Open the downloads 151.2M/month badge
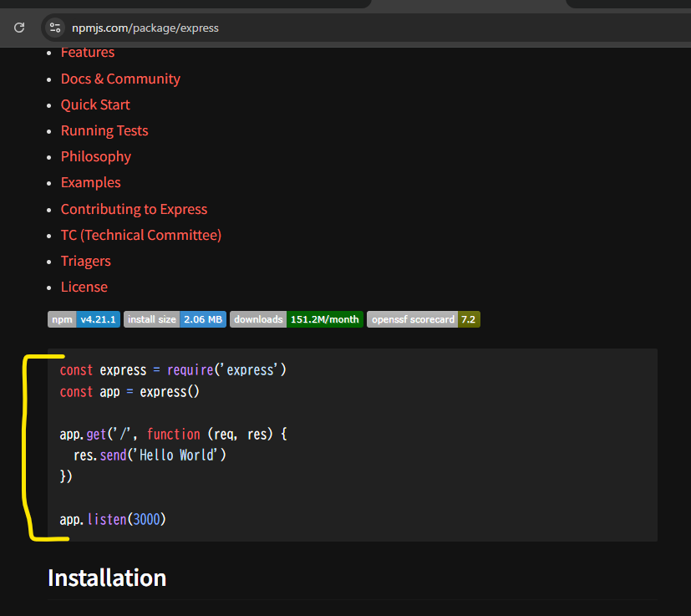This screenshot has height=616, width=691. [297, 319]
